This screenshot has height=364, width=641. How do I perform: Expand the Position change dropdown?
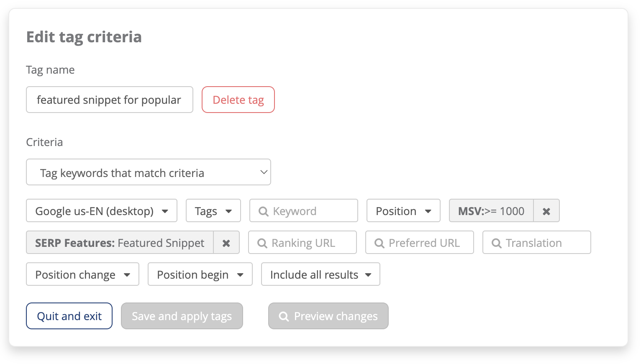[82, 274]
